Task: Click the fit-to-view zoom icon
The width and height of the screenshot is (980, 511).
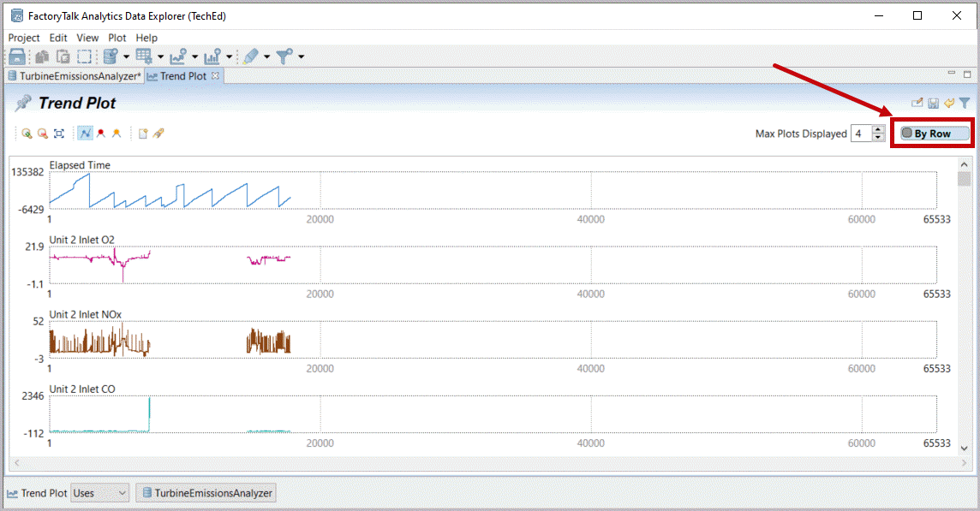Action: (x=58, y=134)
